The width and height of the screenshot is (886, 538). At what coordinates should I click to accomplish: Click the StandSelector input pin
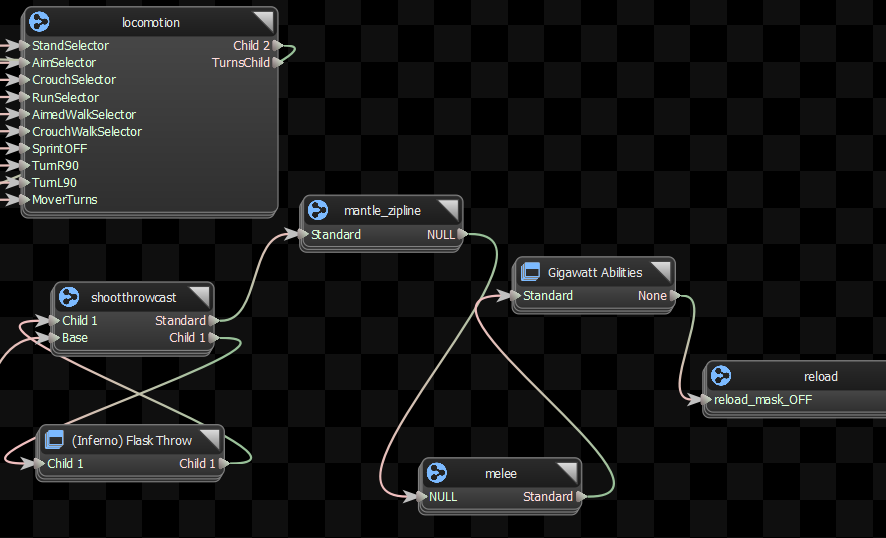(24, 45)
